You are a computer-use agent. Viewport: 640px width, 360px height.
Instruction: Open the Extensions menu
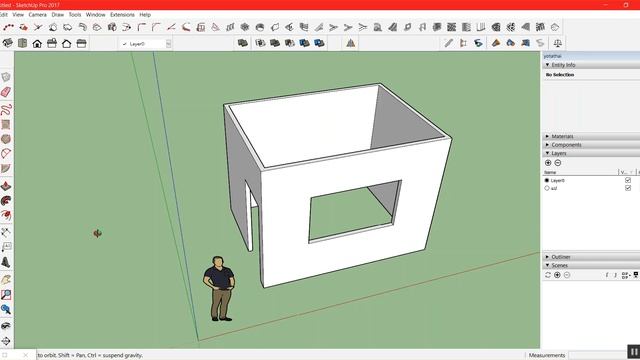pyautogui.click(x=122, y=14)
